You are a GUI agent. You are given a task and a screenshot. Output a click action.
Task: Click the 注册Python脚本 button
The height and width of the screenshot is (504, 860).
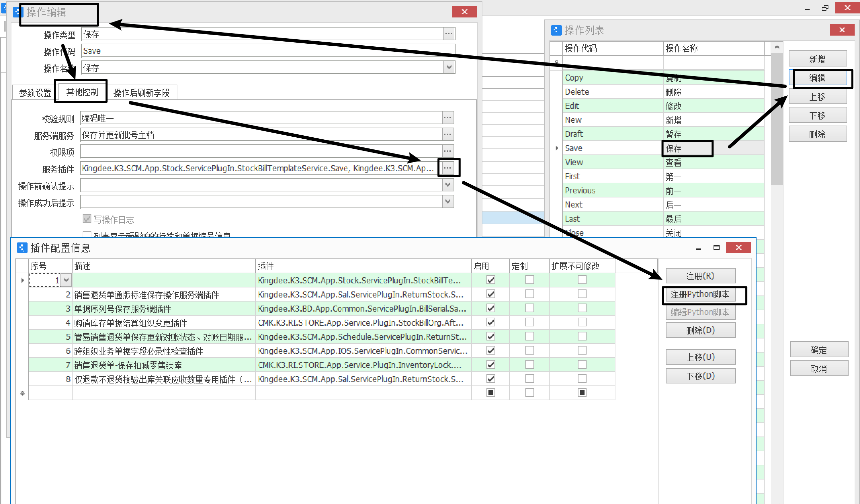pyautogui.click(x=700, y=294)
